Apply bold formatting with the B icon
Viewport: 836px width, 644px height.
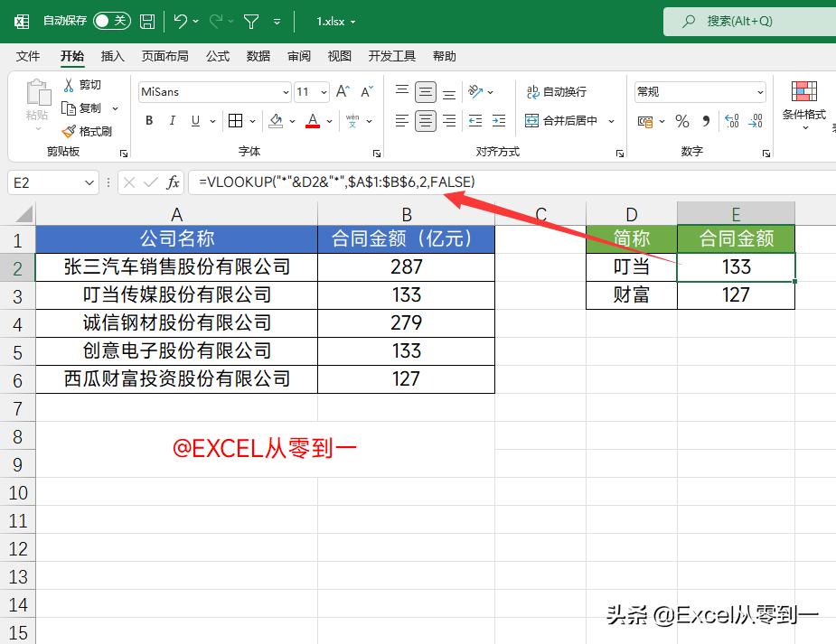148,120
